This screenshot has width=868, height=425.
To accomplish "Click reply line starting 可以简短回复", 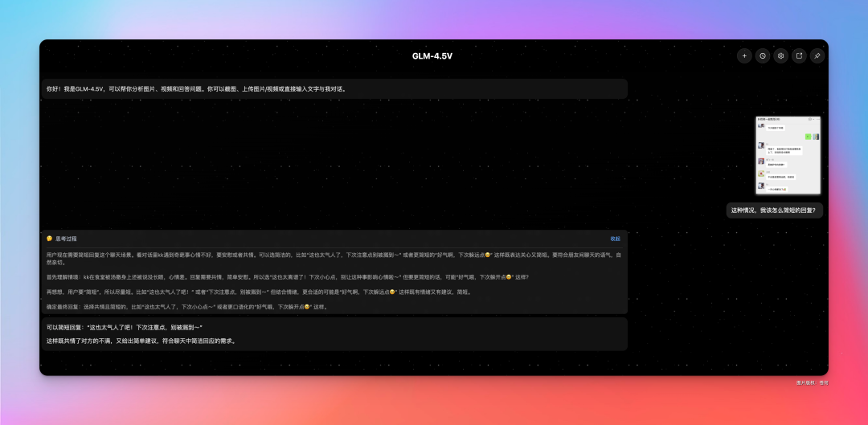I will click(x=125, y=328).
